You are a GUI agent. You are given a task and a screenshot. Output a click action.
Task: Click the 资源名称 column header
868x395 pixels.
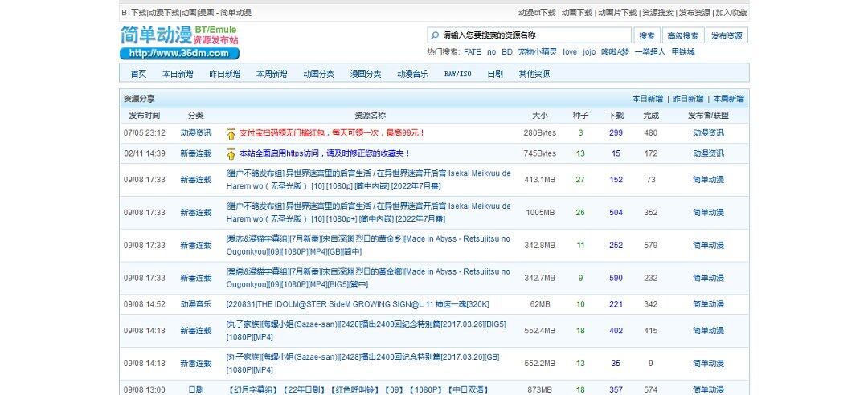click(370, 116)
